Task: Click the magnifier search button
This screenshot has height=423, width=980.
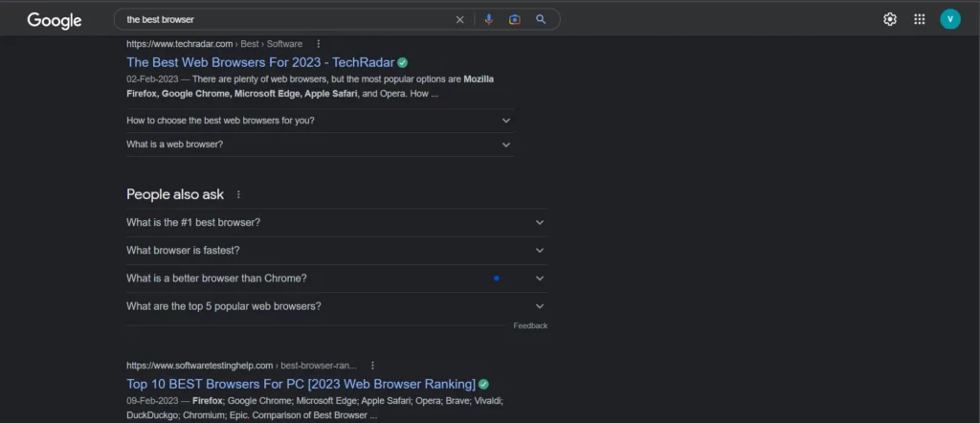Action: click(x=541, y=19)
